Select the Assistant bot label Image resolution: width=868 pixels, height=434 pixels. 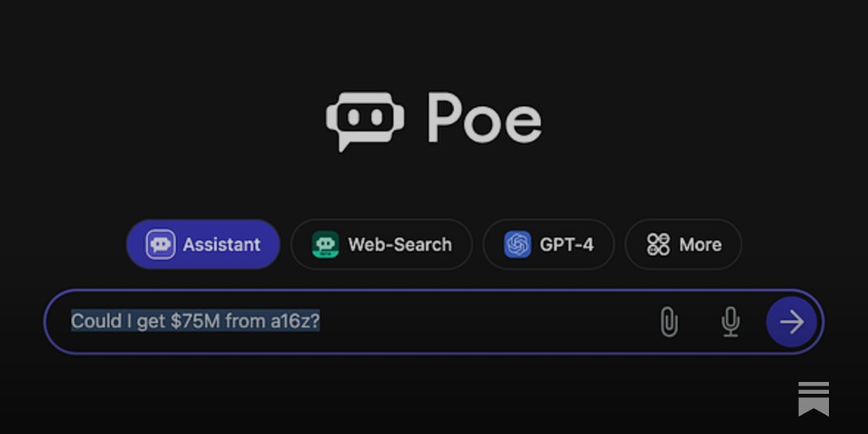(221, 245)
